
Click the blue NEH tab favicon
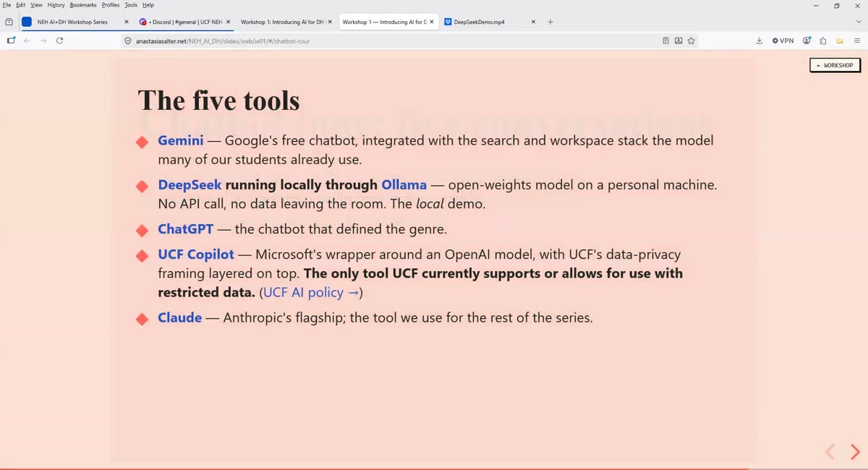click(27, 22)
